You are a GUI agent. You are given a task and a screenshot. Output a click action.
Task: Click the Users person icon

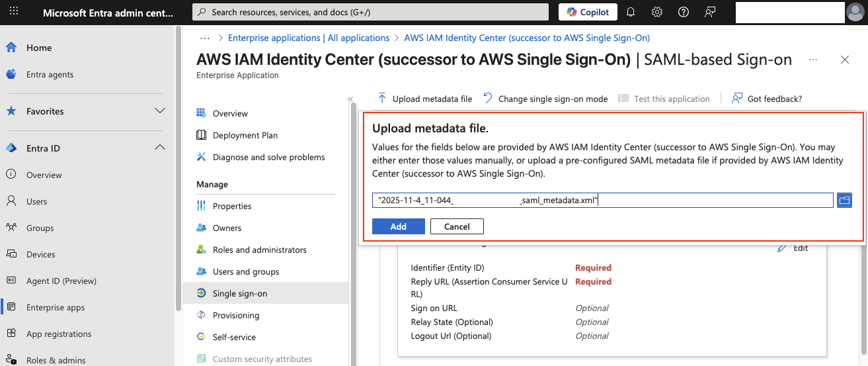[11, 201]
